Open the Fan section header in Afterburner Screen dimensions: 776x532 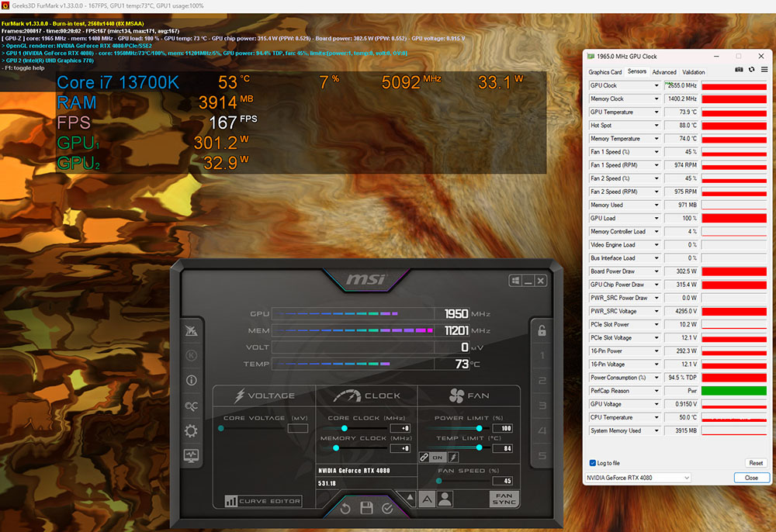click(469, 396)
